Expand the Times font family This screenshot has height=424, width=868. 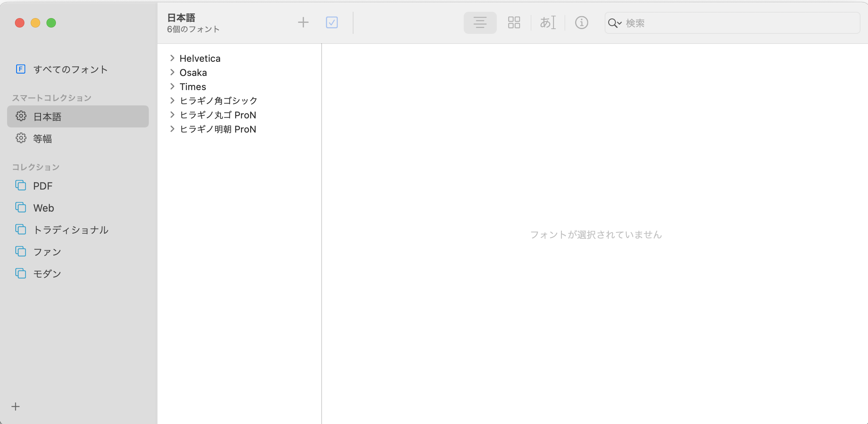[x=172, y=87]
